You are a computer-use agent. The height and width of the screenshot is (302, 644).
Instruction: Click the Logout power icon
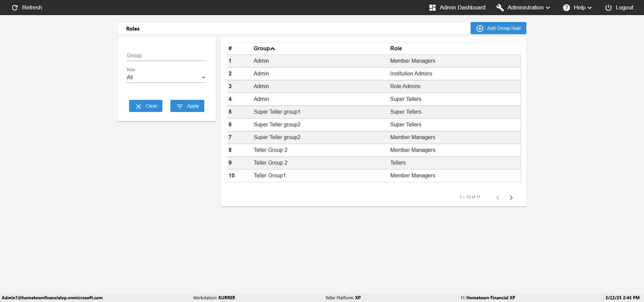tap(608, 7)
